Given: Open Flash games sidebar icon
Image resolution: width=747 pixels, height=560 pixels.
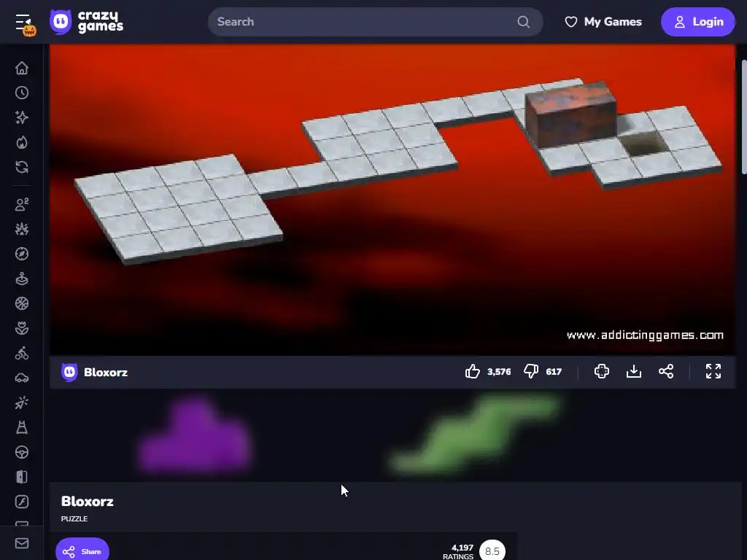Looking at the screenshot, I should (22, 502).
